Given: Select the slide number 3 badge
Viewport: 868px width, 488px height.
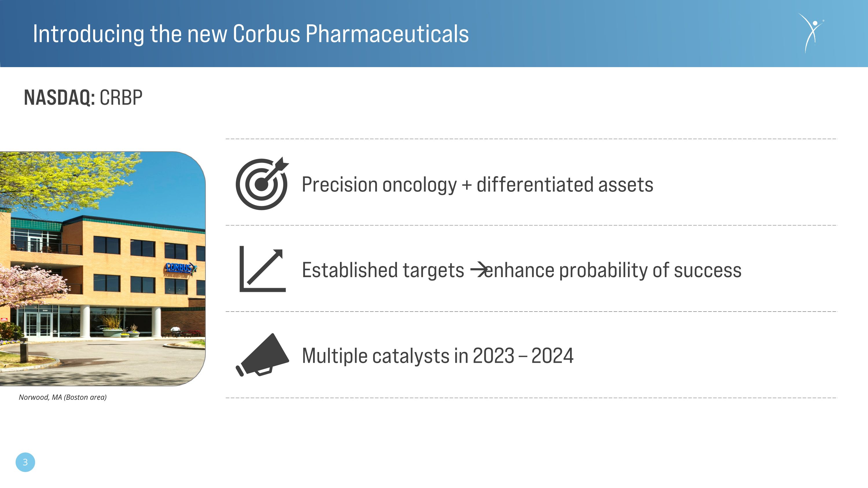Looking at the screenshot, I should pyautogui.click(x=25, y=462).
